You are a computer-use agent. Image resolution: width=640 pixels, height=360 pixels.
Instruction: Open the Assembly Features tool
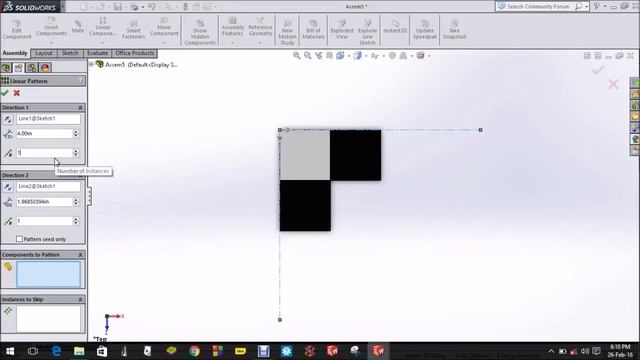tap(233, 27)
